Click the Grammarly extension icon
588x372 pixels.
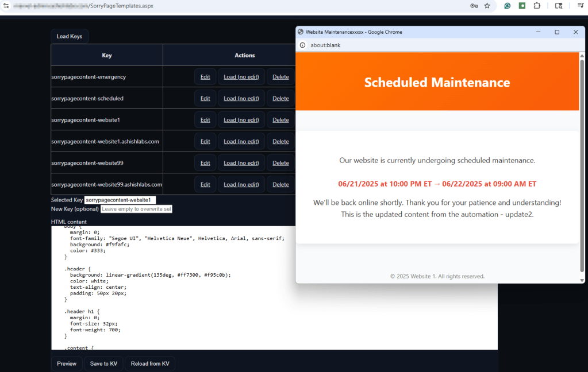tap(508, 6)
